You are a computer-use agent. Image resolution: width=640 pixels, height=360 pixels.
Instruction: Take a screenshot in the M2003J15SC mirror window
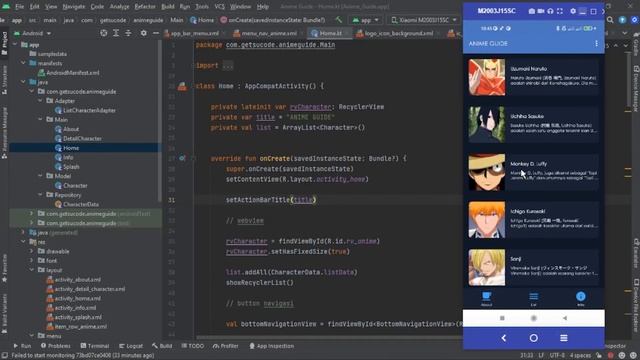coord(532,11)
